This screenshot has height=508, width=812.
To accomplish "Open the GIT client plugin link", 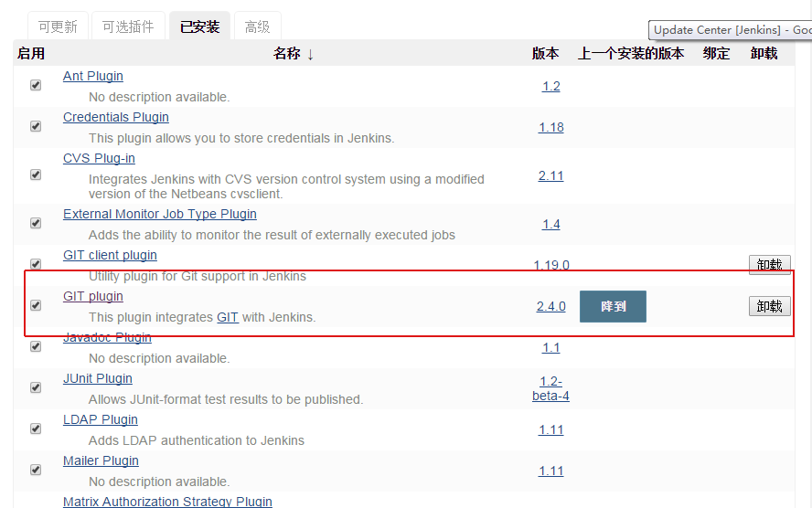I will coord(110,255).
